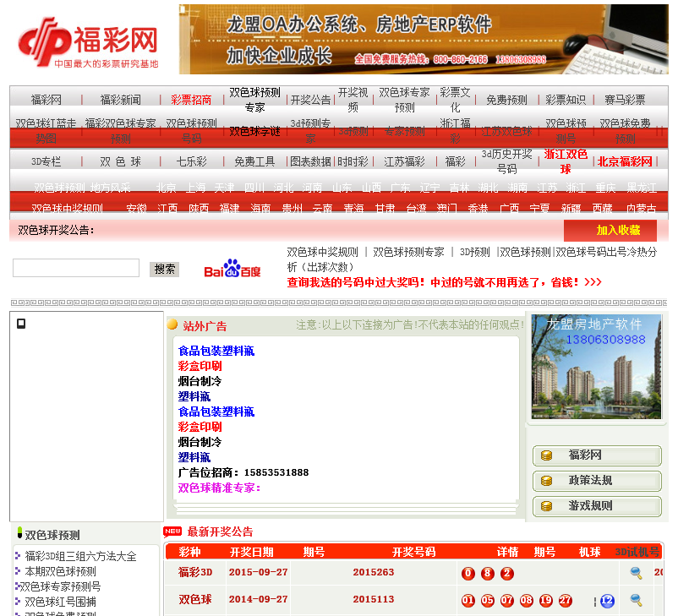Open red 查询我选的号码中过大奖吗 link
Image resolution: width=678 pixels, height=616 pixels.
444,283
